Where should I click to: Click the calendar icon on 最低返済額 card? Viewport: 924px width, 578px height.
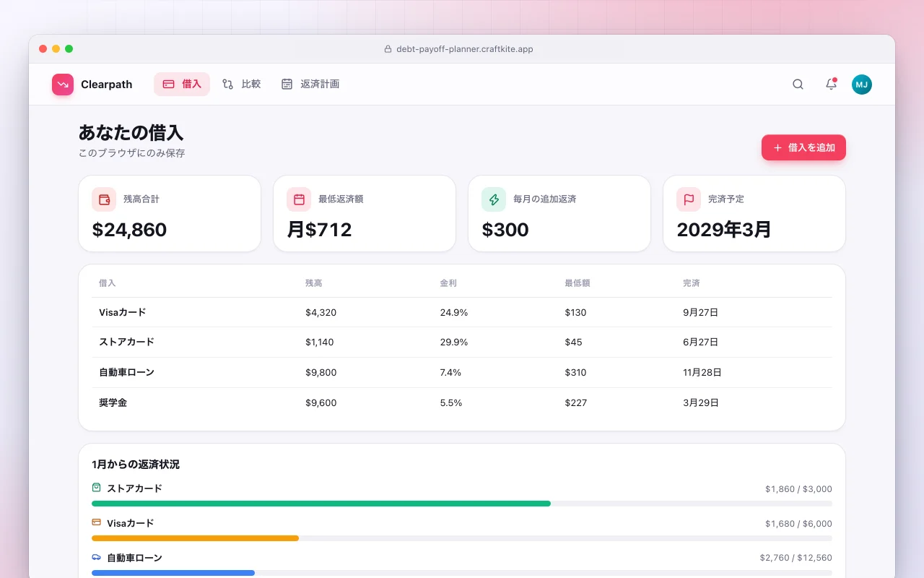(299, 199)
